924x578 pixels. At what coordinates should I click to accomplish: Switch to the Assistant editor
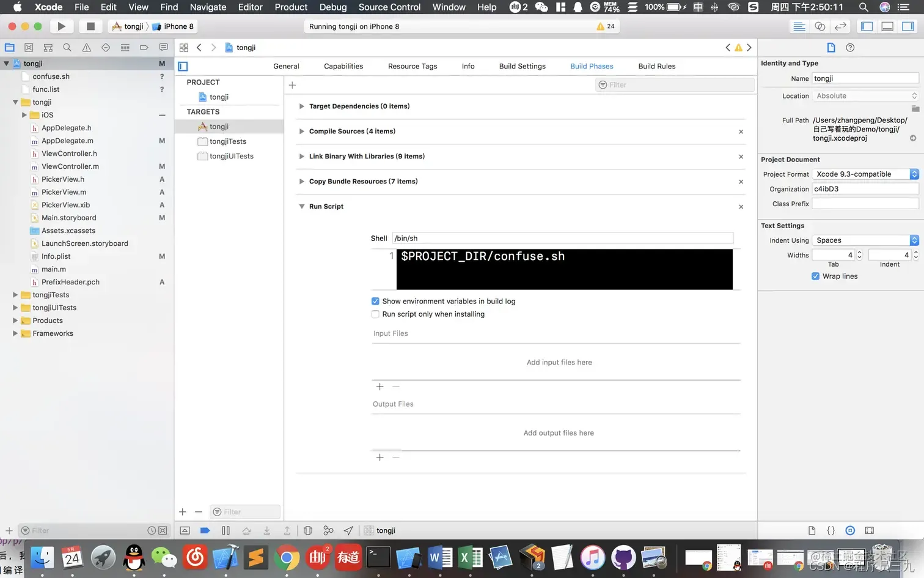pos(820,26)
